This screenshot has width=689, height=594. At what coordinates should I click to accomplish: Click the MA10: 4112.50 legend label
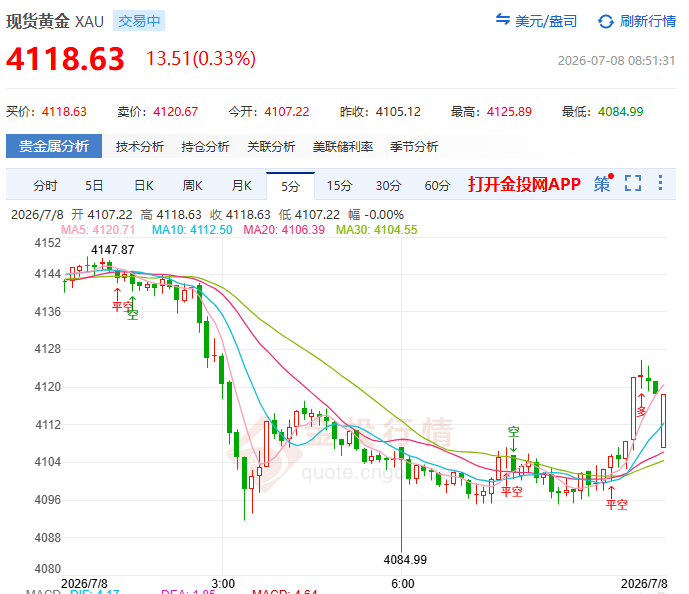click(192, 230)
